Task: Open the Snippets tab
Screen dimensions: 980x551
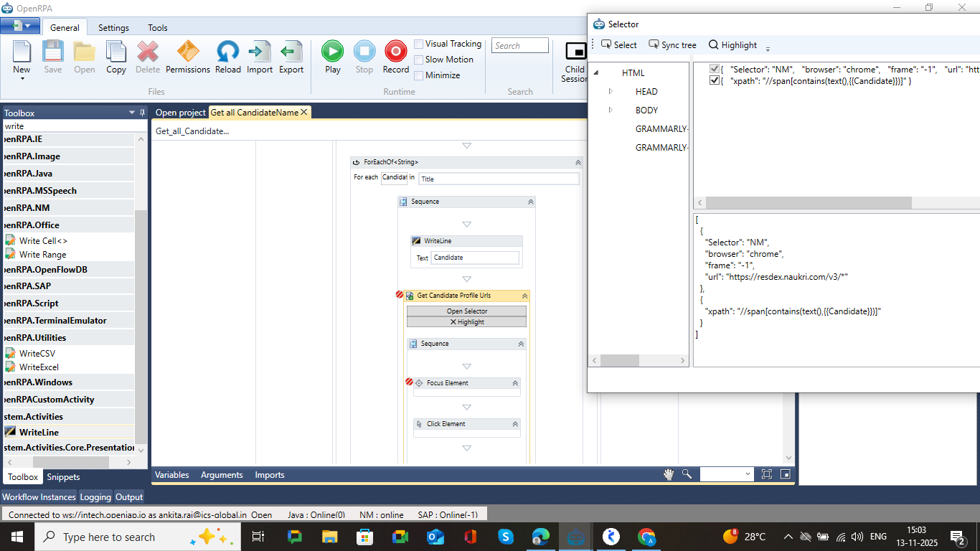Action: 63,477
